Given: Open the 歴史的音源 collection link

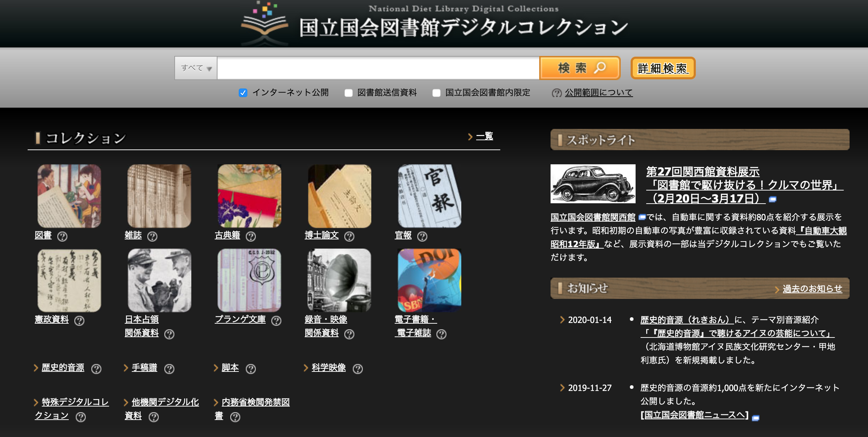Looking at the screenshot, I should pos(63,368).
